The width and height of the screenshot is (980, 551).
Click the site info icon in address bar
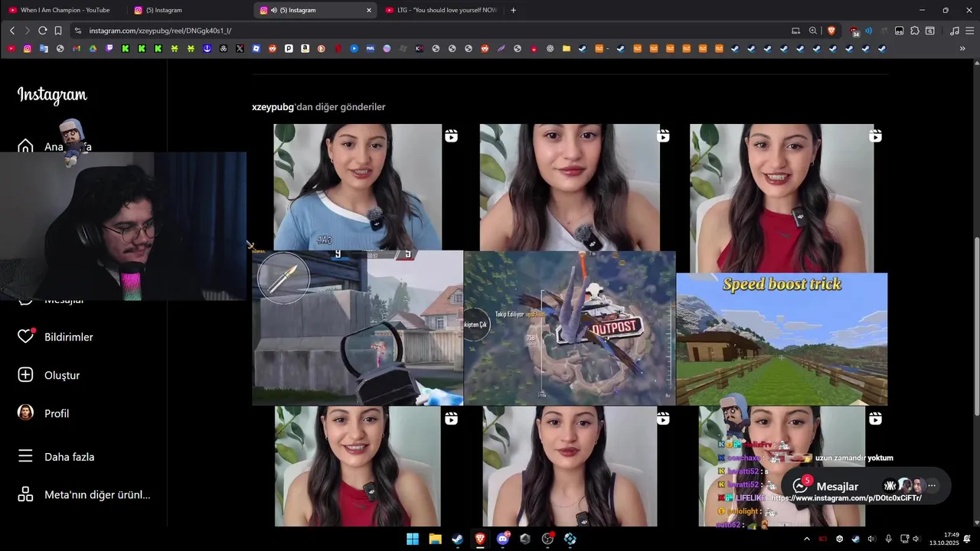[77, 31]
